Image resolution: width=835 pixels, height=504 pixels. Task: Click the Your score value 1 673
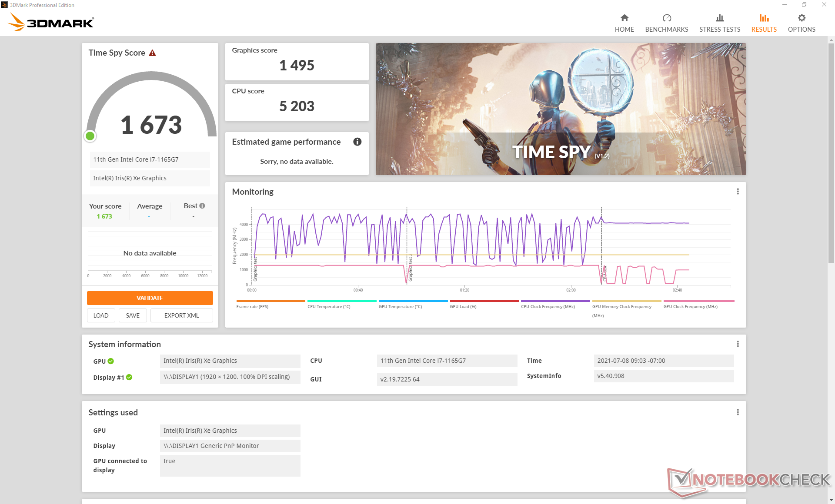click(104, 216)
